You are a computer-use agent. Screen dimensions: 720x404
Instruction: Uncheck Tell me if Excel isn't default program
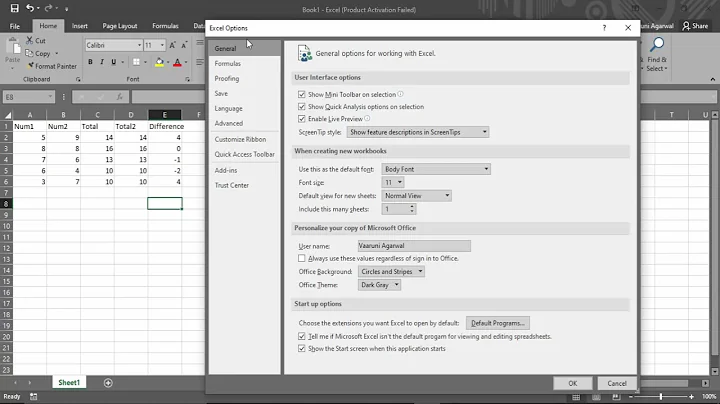(x=302, y=336)
